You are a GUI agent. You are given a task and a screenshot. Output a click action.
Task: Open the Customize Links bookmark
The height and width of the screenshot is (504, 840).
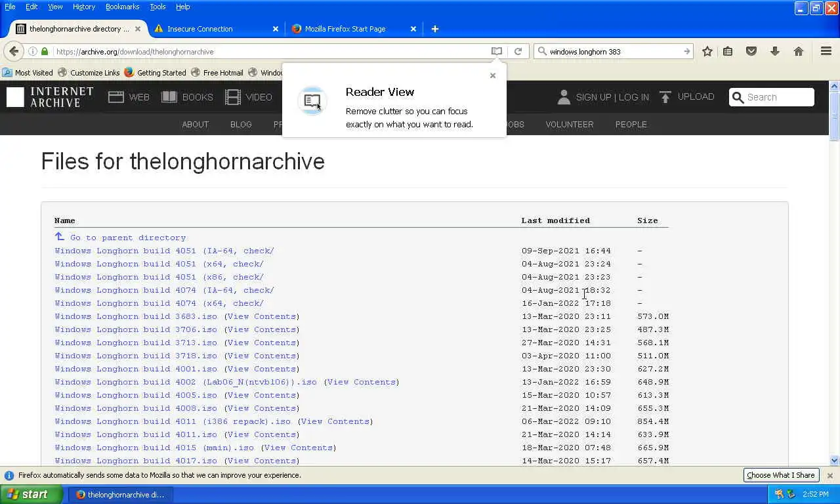(x=89, y=73)
